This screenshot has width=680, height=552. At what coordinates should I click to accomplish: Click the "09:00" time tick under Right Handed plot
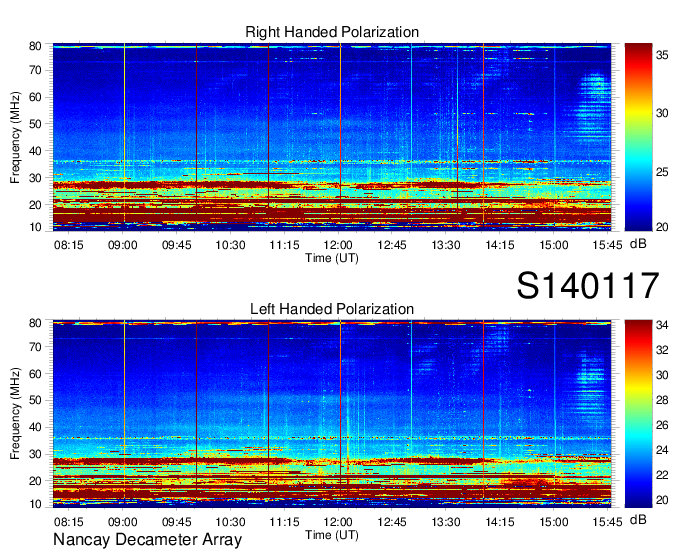click(x=123, y=245)
